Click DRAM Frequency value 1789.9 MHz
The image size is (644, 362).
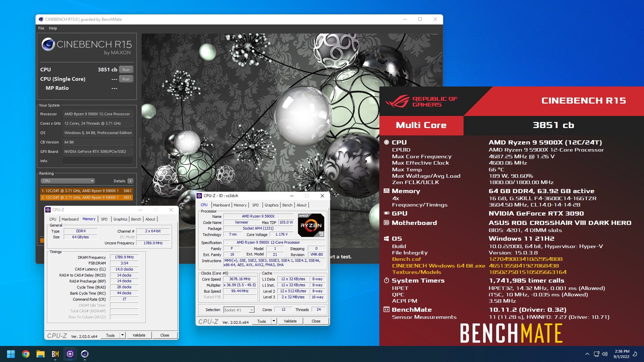click(124, 257)
